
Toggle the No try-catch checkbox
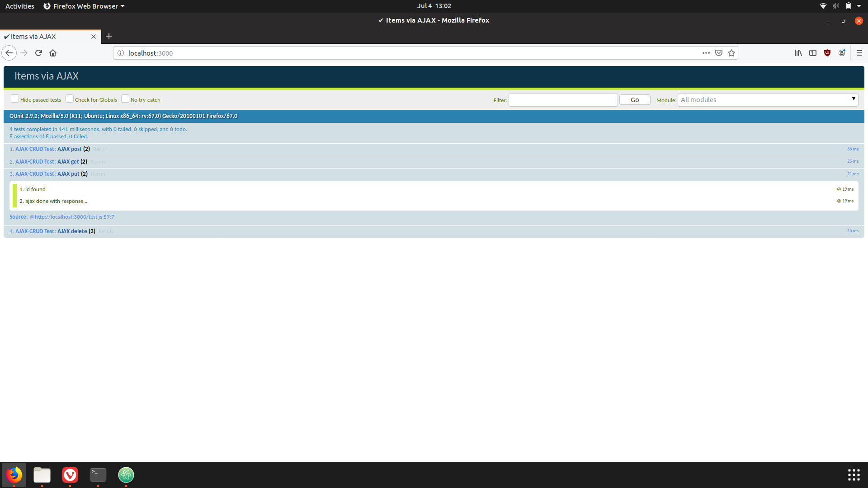click(125, 99)
